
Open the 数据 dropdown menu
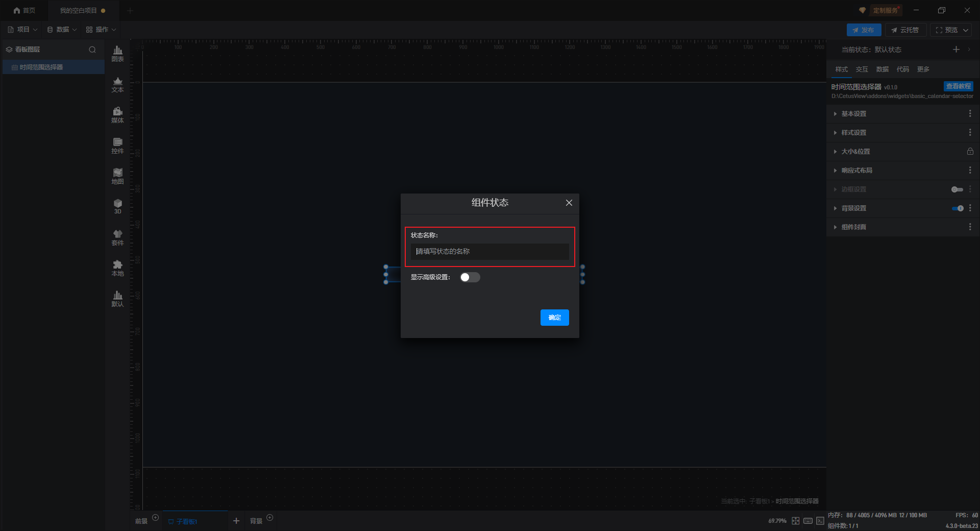coord(62,30)
